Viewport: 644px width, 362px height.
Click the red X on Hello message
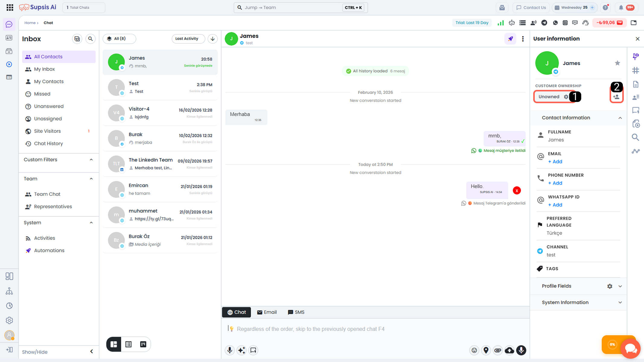(x=517, y=191)
